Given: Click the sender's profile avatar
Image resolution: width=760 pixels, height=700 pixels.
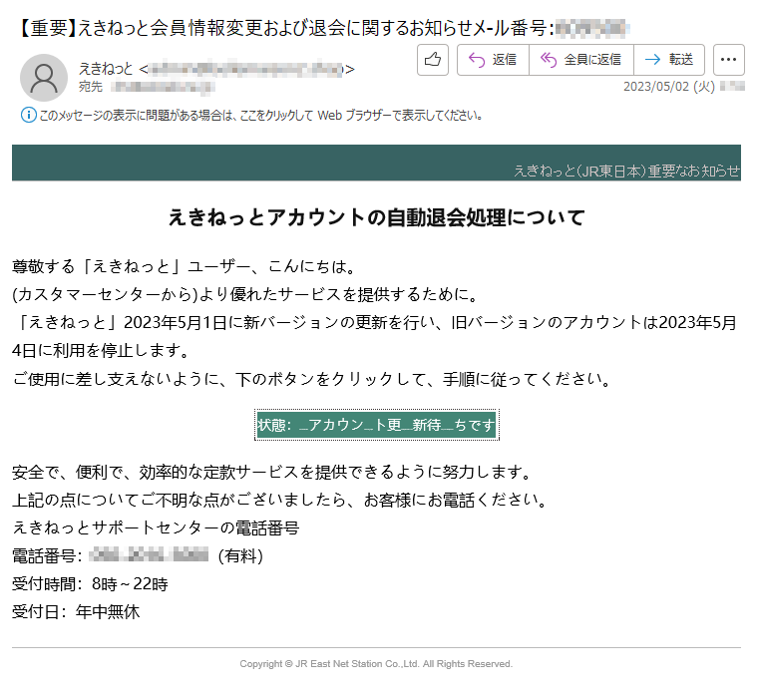Looking at the screenshot, I should [x=44, y=78].
